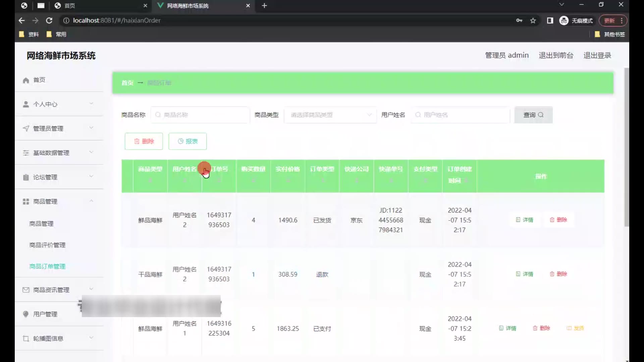The height and width of the screenshot is (362, 644).
Task: Open the 商品类型 select dropdown
Action: coord(330,115)
